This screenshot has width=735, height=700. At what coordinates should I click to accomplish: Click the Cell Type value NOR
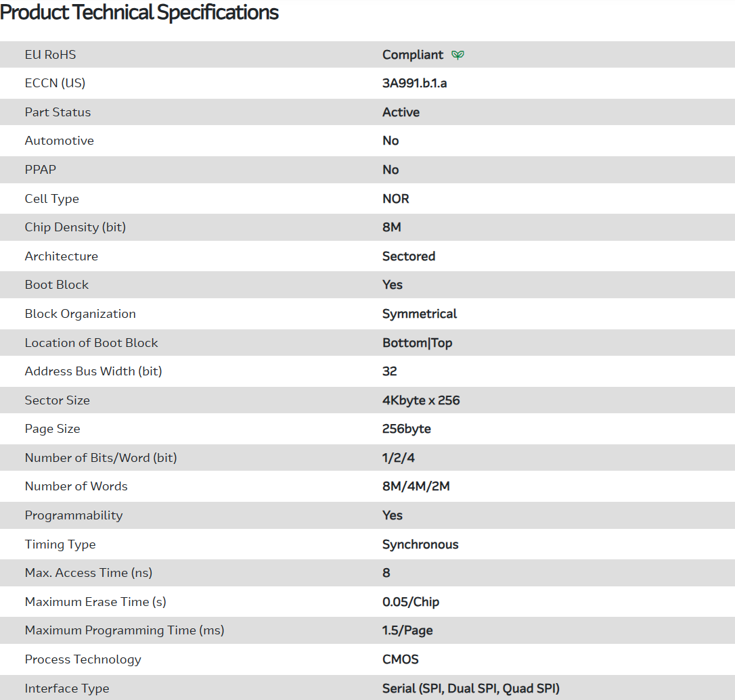click(x=396, y=199)
